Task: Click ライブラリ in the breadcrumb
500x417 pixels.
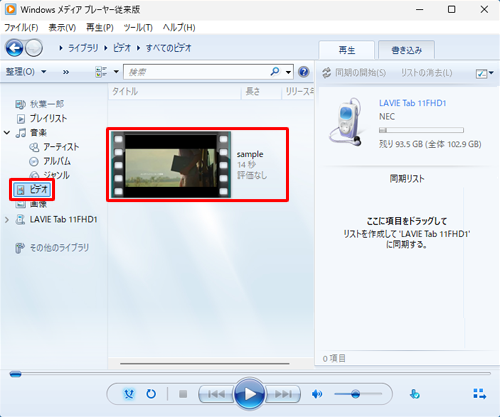Action: click(x=83, y=48)
